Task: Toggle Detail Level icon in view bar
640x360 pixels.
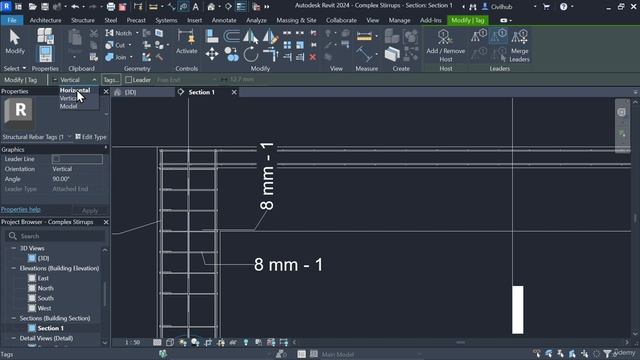Action: (x=157, y=342)
